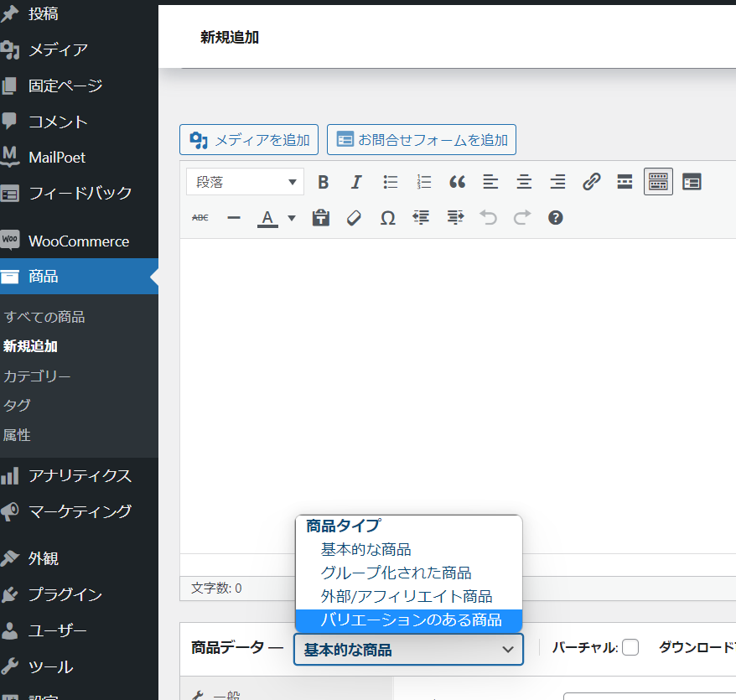
Task: Go to すべての商品 in sidebar
Action: tap(44, 317)
